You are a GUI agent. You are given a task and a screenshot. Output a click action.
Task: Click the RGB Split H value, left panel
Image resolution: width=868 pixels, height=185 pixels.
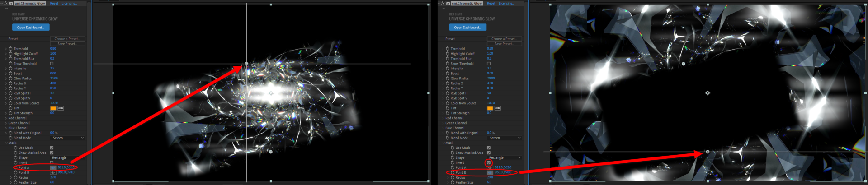coord(52,93)
